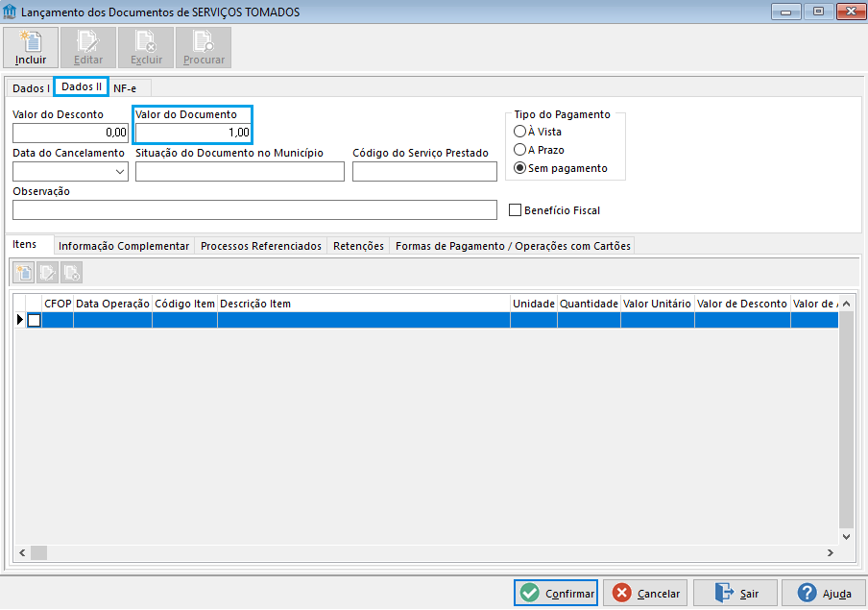The height and width of the screenshot is (610, 868).
Task: Click the Código Item column header
Action: [x=185, y=304]
